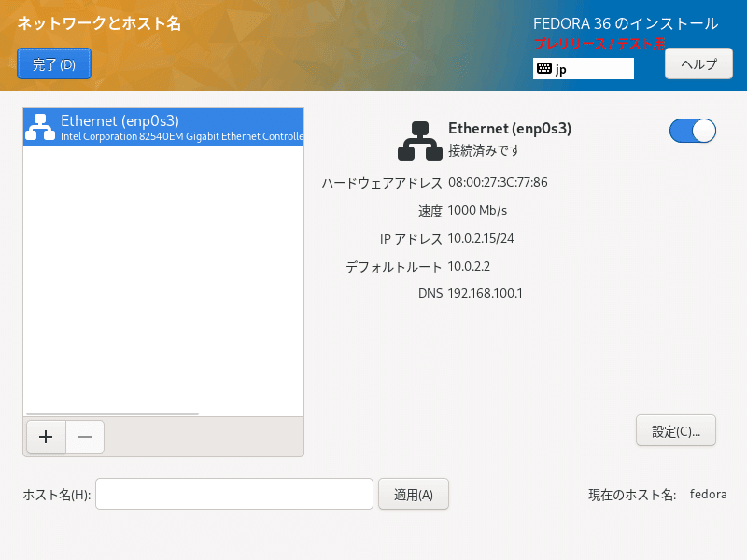Click the speed value 1000 Mb/s
The width and height of the screenshot is (747, 560).
pos(477,211)
